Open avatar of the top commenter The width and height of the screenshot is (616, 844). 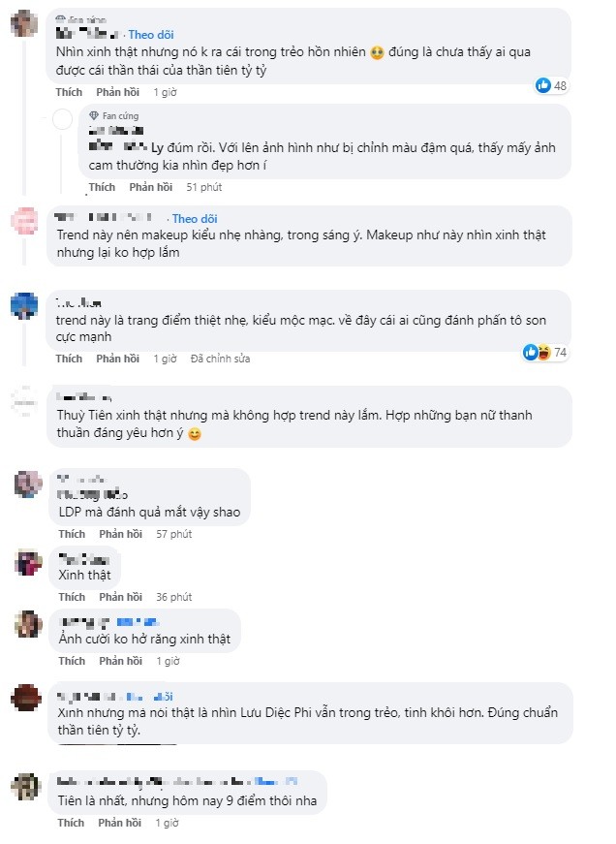click(x=25, y=23)
